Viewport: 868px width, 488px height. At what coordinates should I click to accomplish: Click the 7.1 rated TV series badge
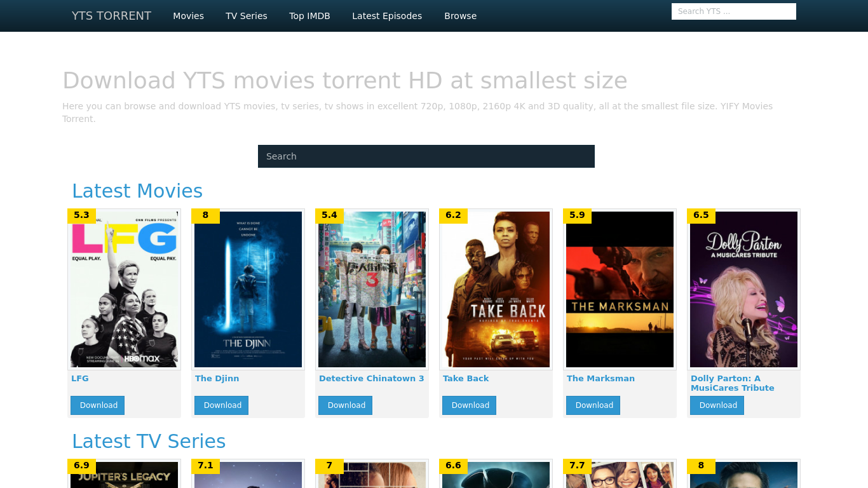206,466
